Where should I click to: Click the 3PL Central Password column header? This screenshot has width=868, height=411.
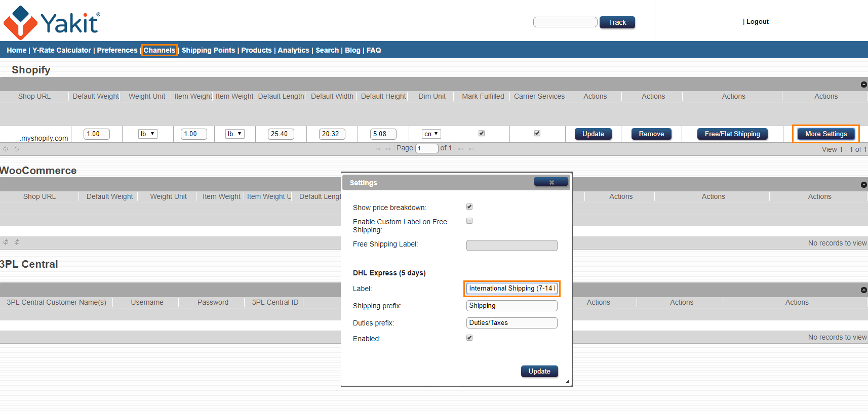coord(213,302)
